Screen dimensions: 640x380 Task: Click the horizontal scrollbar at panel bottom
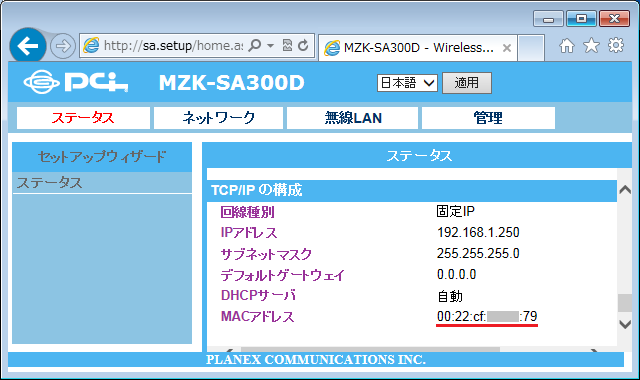click(370, 349)
